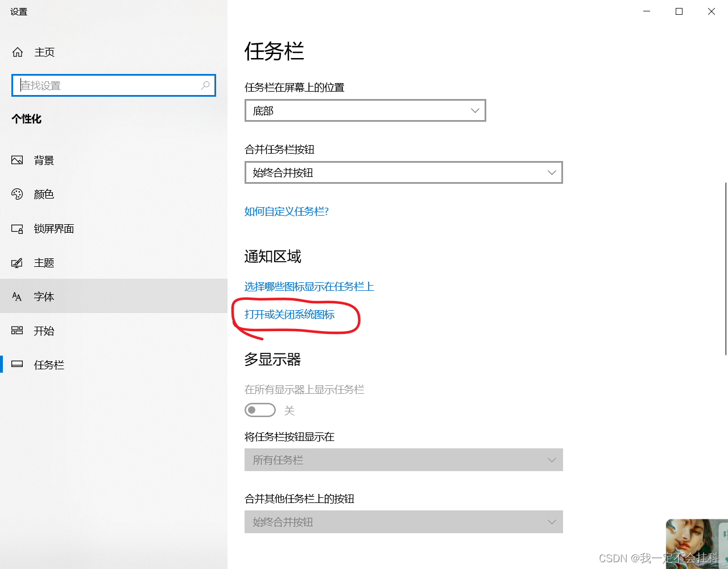
Task: Click the vertical scrollbar of the settings page
Action: click(x=725, y=269)
